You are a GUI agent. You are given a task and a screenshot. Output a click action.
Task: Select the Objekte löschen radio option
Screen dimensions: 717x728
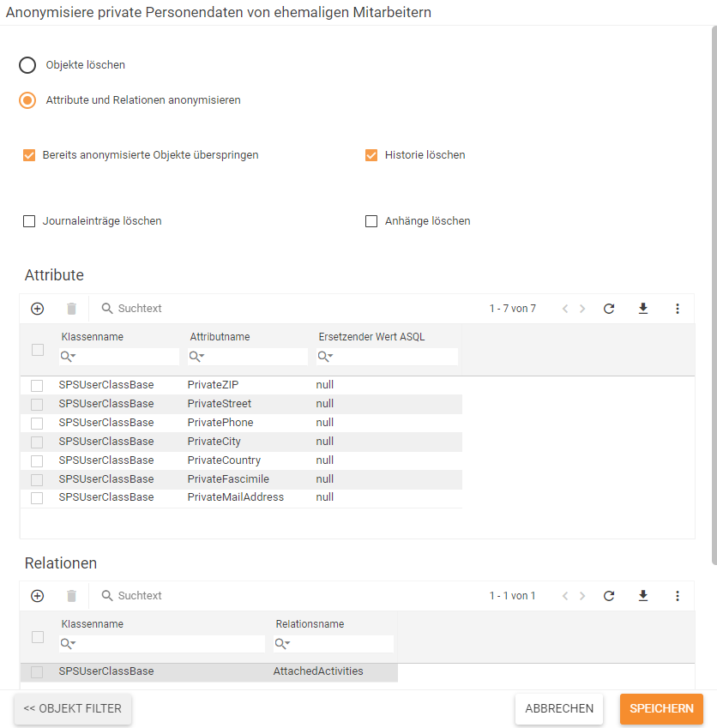pos(27,65)
